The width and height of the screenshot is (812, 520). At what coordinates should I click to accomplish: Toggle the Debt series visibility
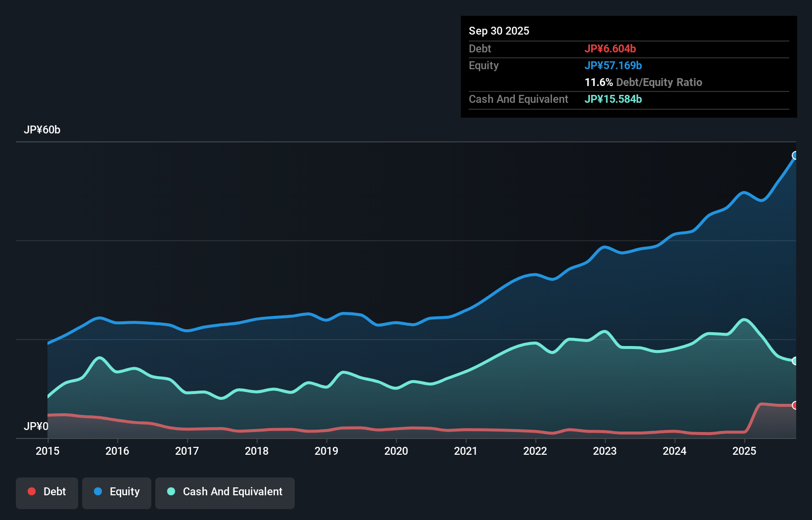pyautogui.click(x=47, y=491)
